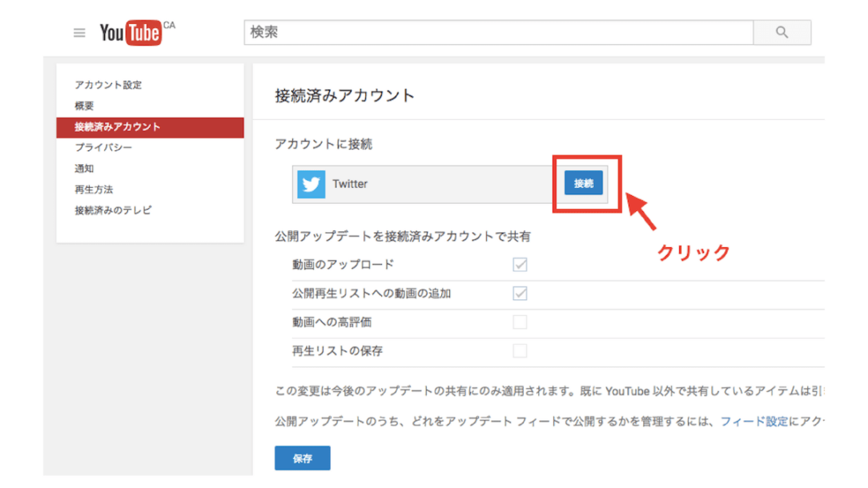Click the Twitter account label

pos(350,184)
